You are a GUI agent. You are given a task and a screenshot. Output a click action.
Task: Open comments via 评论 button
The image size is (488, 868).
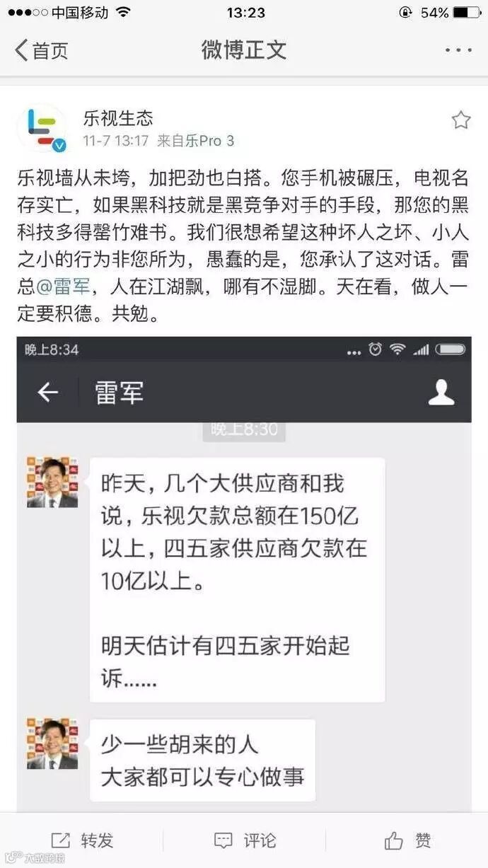tap(245, 840)
